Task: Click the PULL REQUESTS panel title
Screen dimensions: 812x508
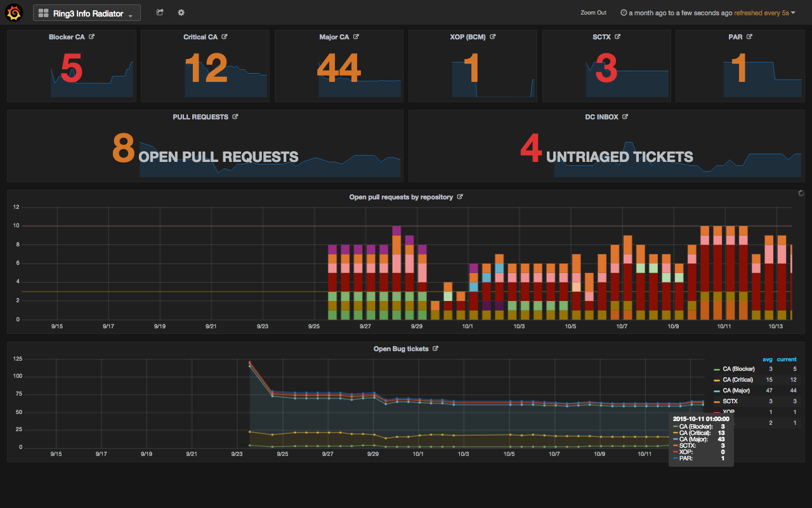Action: click(200, 117)
